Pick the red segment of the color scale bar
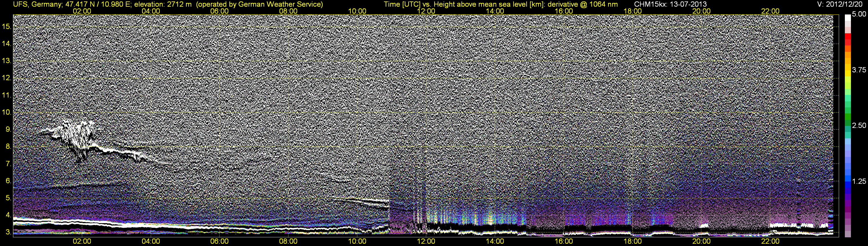 848,36
